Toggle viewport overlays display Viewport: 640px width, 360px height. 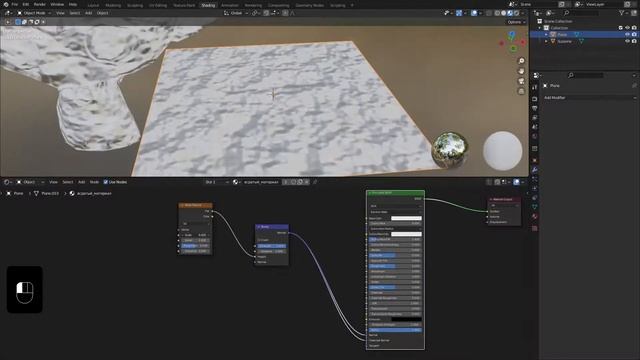(474, 13)
